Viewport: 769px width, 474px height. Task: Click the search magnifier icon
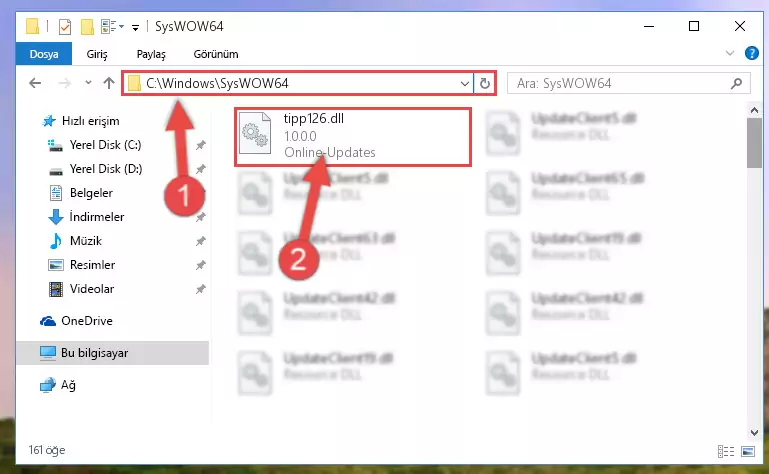736,83
